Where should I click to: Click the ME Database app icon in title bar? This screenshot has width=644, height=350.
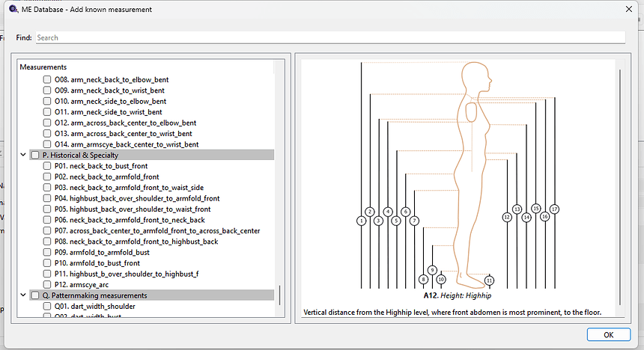(12, 10)
